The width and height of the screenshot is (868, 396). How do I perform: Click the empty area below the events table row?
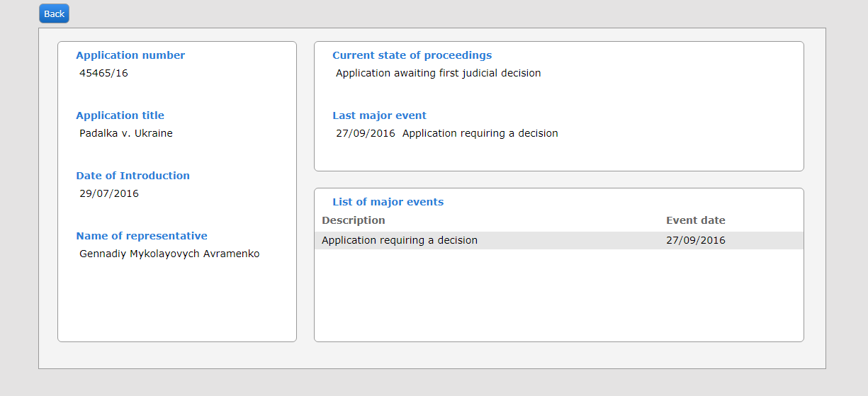[558, 294]
